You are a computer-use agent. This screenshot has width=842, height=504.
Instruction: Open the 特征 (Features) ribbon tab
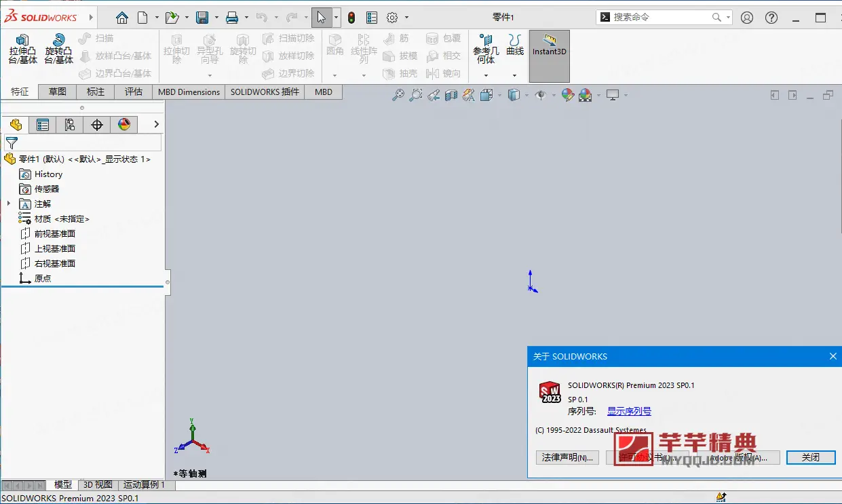[x=20, y=92]
